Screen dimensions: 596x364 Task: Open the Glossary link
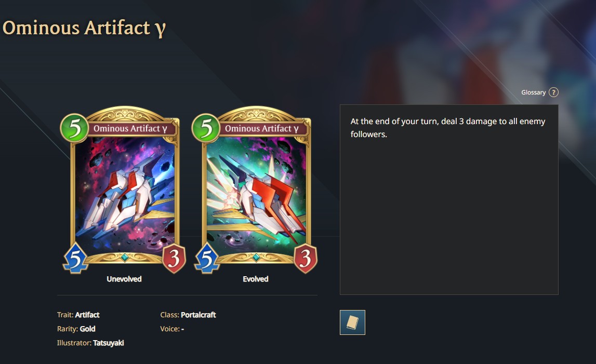pyautogui.click(x=533, y=92)
